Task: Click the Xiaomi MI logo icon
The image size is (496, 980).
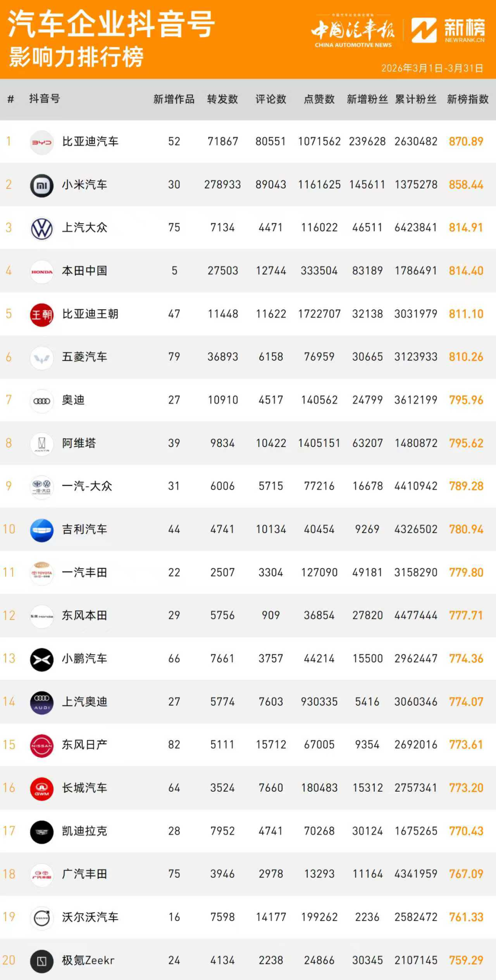Action: click(42, 185)
